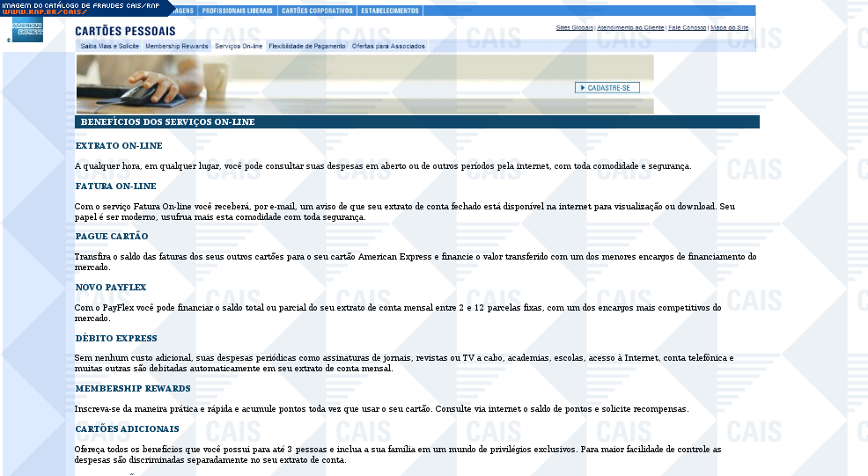The width and height of the screenshot is (868, 476).
Task: Open Ofertas para Associados menu item
Action: 388,46
